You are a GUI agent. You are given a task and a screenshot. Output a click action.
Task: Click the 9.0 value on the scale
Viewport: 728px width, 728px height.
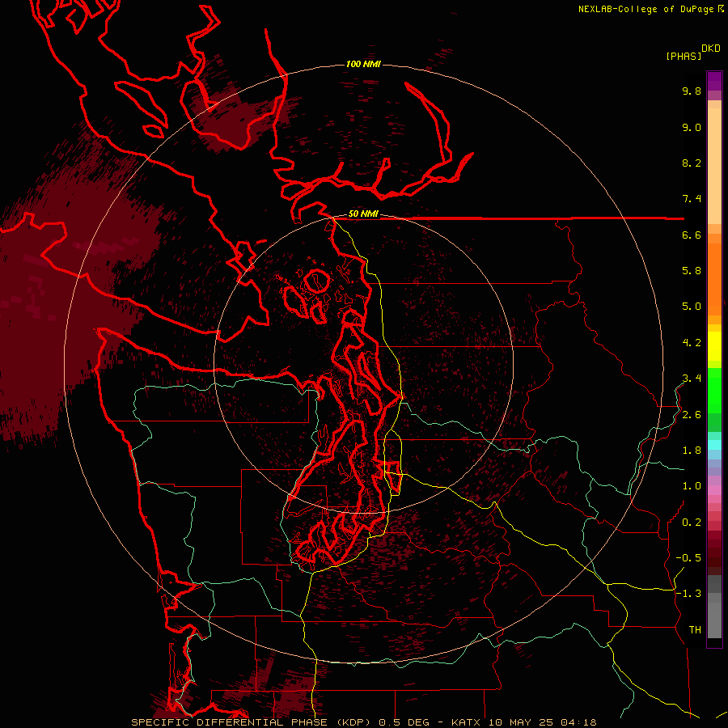(692, 127)
